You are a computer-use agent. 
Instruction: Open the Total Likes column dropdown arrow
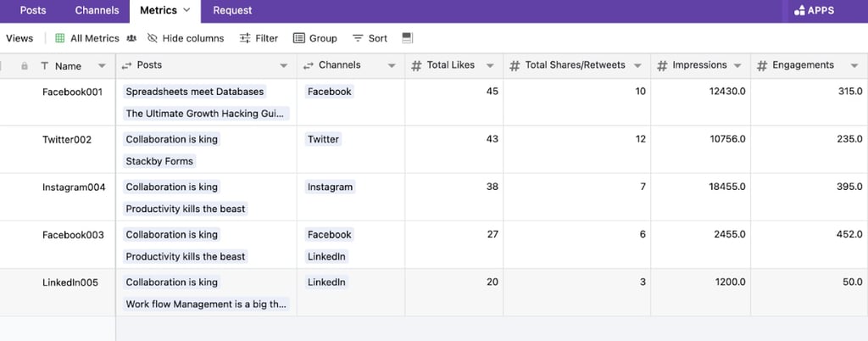[x=490, y=66]
